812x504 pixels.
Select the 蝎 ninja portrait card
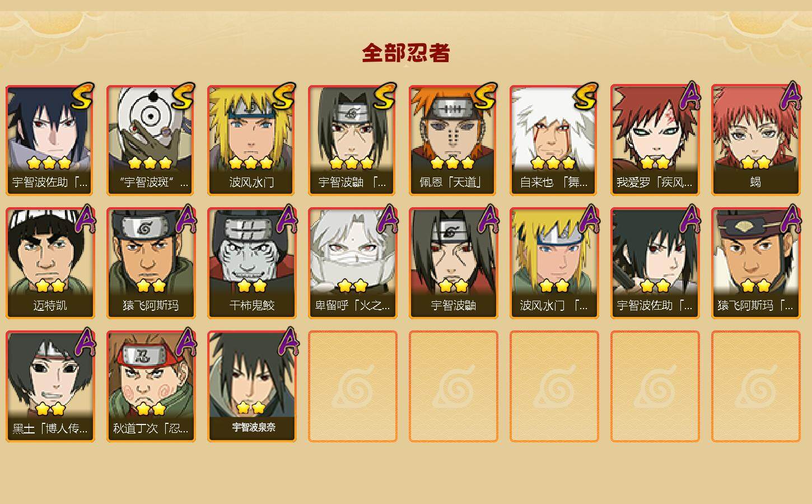tap(755, 140)
